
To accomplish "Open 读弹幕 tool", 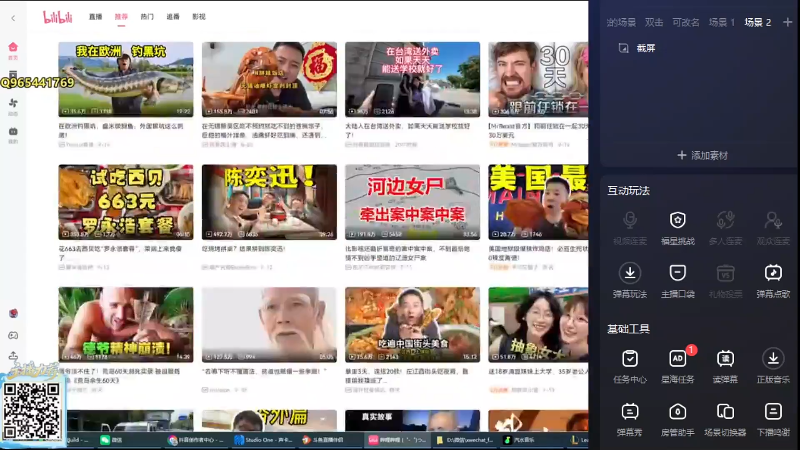I will click(x=725, y=366).
